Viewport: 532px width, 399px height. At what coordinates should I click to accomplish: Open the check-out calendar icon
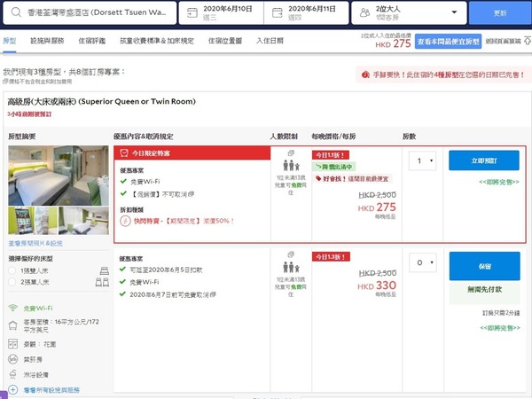click(278, 13)
